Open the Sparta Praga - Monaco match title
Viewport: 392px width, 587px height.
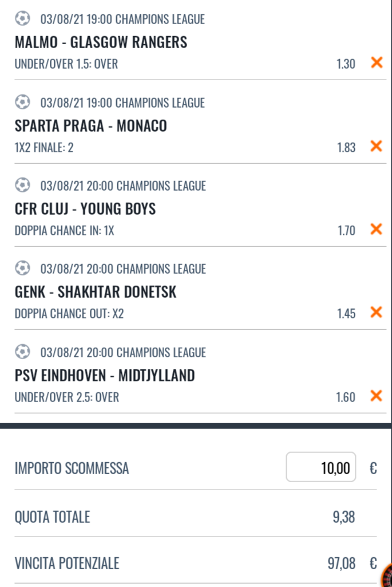[91, 125]
